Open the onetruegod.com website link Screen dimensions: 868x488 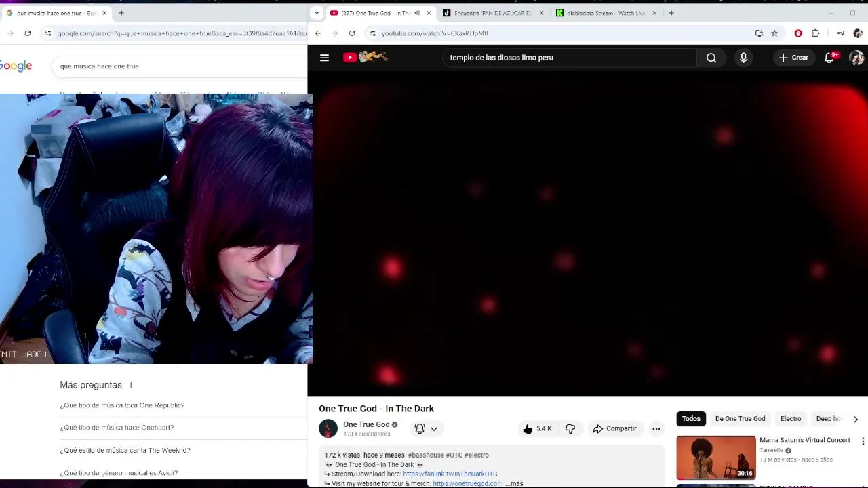pos(468,483)
